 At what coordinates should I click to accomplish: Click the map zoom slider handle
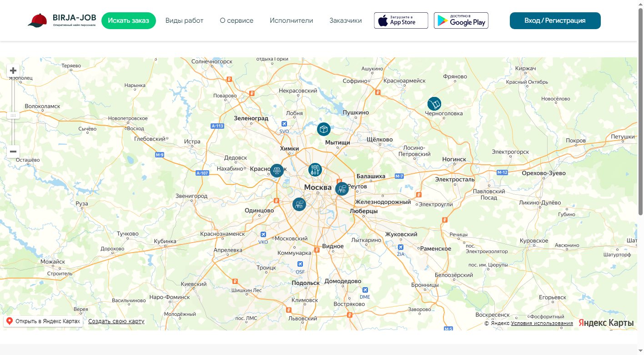click(x=13, y=116)
